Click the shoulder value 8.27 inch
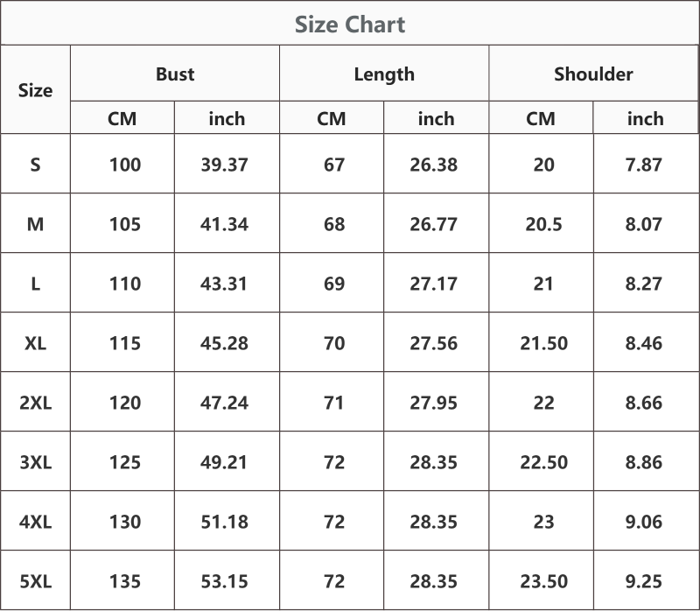Image resolution: width=700 pixels, height=611 pixels. coord(643,284)
